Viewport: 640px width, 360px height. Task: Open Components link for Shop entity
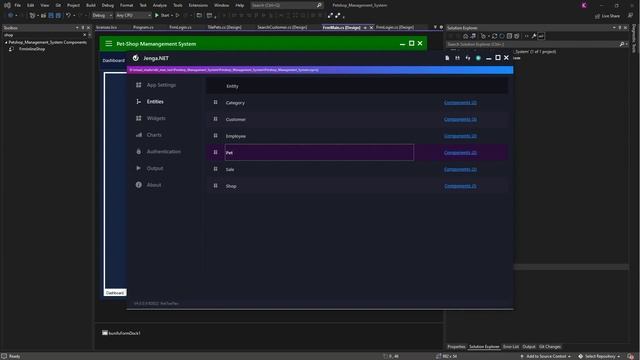tap(460, 186)
